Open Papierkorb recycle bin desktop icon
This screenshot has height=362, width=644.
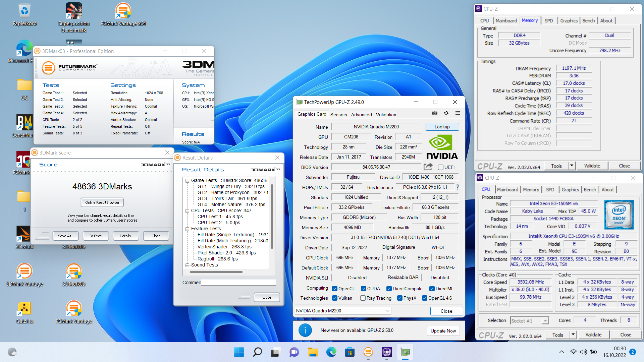click(24, 15)
